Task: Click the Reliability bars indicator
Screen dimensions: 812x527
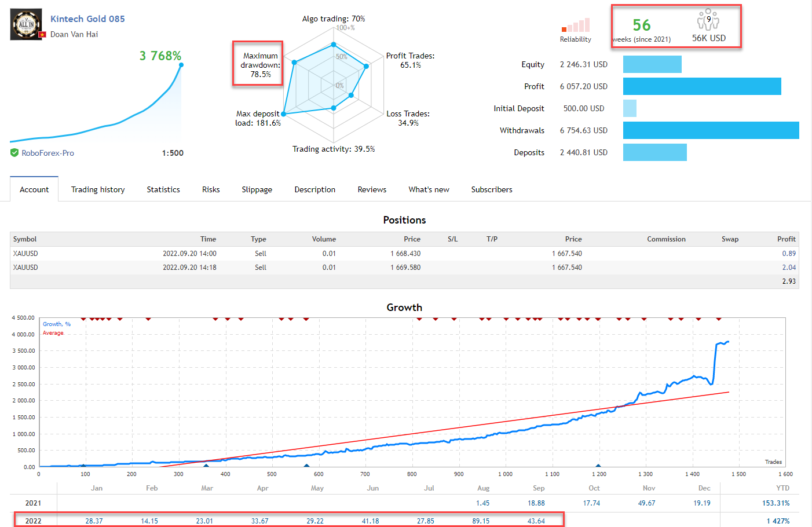Action: [576, 25]
